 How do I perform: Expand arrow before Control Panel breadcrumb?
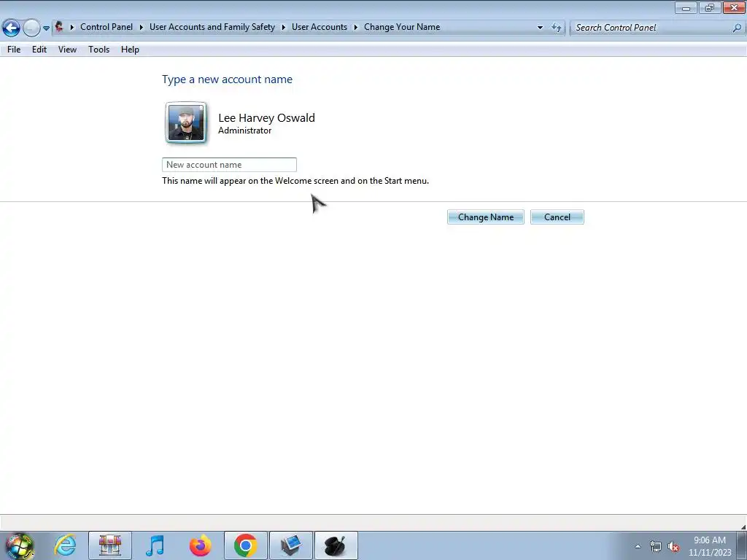72,27
